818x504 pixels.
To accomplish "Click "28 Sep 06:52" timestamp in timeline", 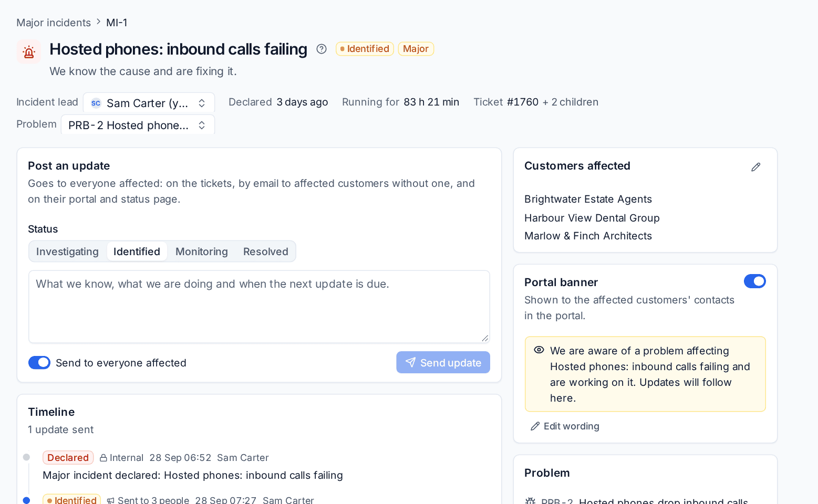I will (180, 458).
